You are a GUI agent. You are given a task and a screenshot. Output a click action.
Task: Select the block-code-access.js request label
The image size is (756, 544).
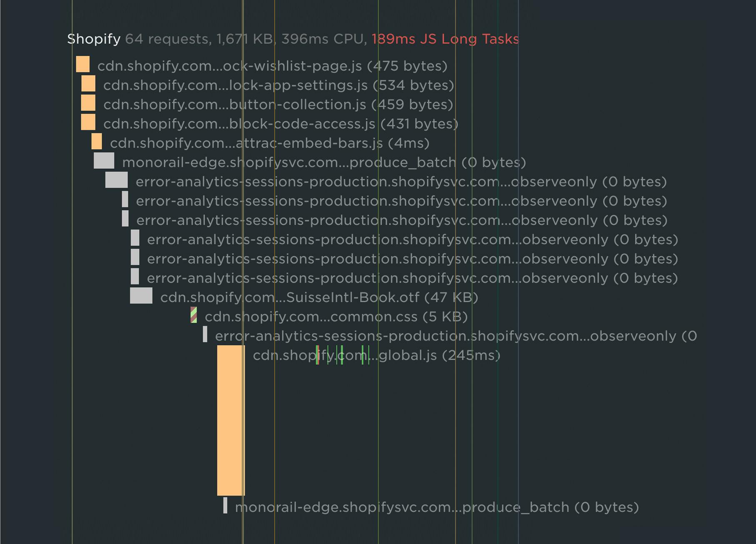pos(280,124)
